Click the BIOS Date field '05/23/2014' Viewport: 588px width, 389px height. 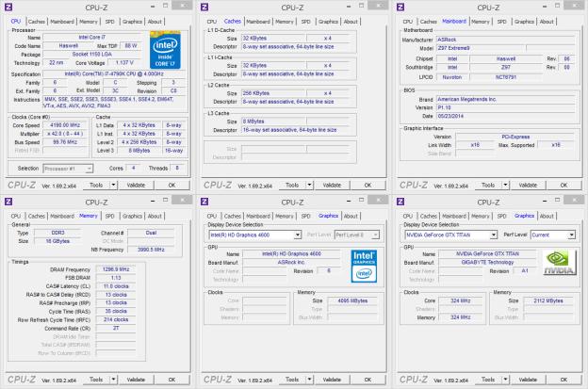click(505, 116)
